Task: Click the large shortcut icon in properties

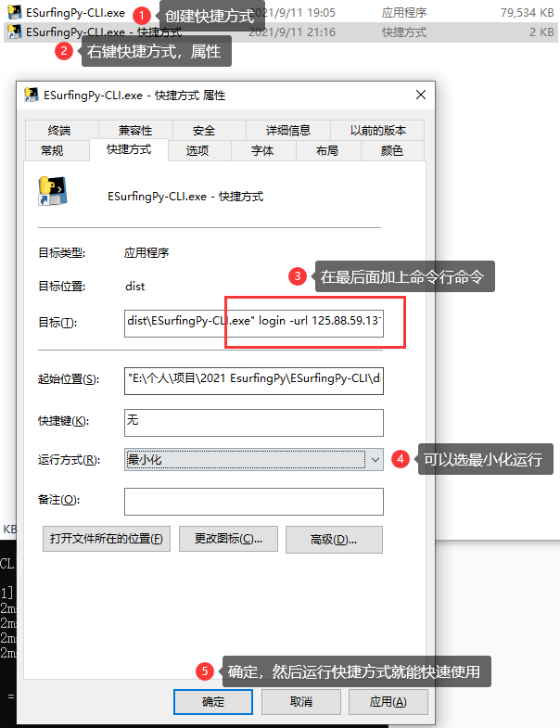Action: (x=53, y=191)
